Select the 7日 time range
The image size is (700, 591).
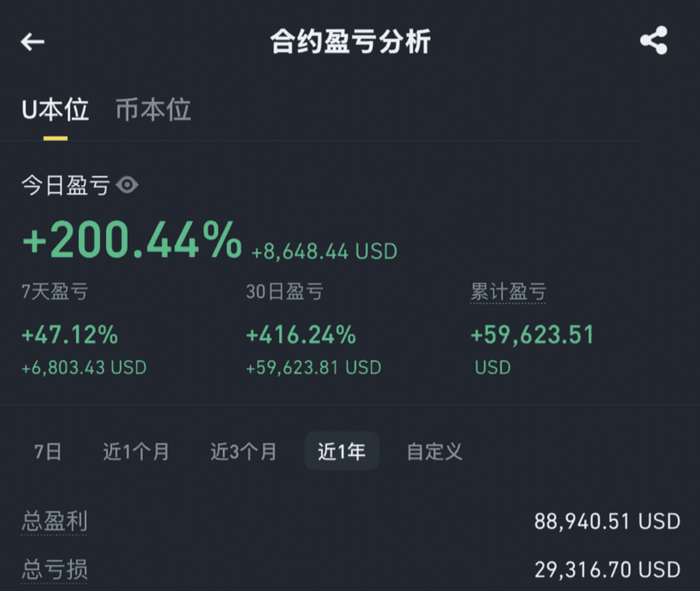(48, 452)
